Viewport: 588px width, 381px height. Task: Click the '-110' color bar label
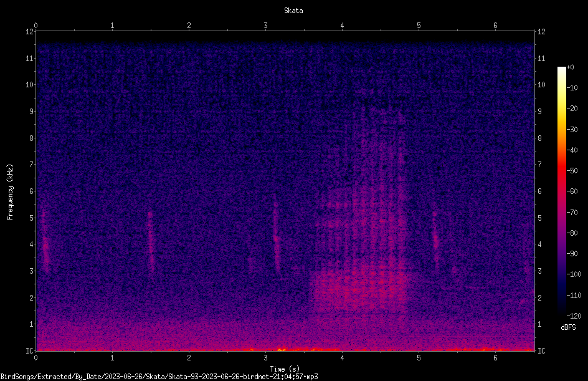[x=574, y=296]
